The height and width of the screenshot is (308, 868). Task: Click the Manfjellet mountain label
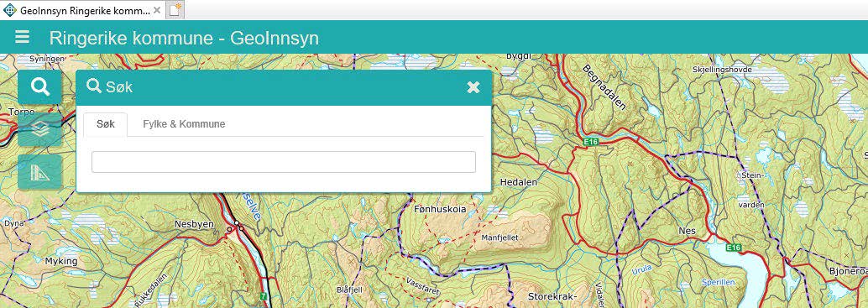(x=499, y=238)
